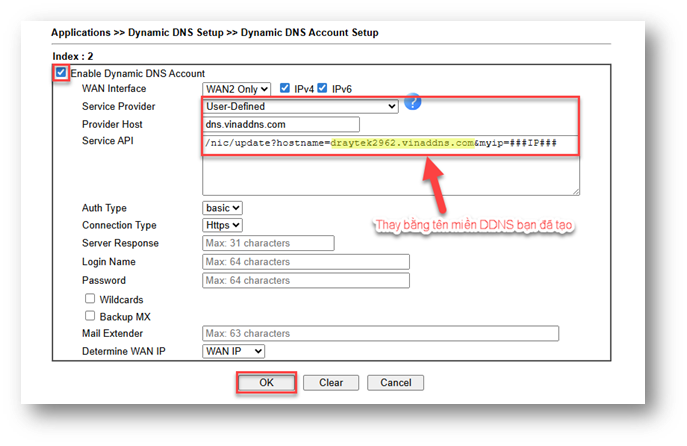This screenshot has width=687, height=446.
Task: Click the blue help question mark icon
Action: 413,103
